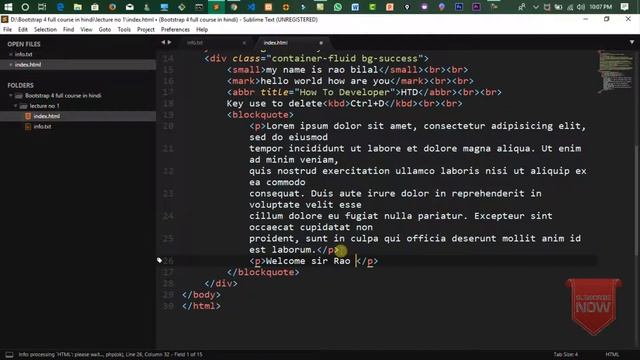Open the Selection menu

tap(45, 29)
